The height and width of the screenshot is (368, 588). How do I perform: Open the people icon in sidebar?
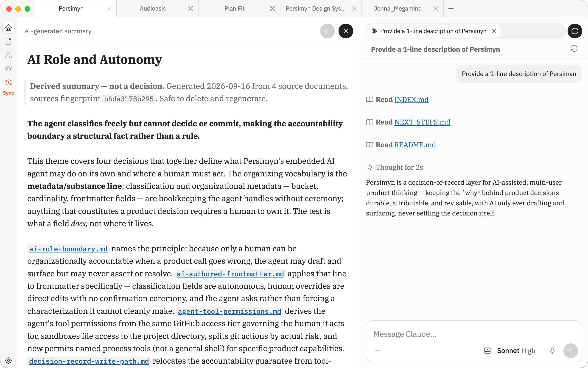pos(8,55)
